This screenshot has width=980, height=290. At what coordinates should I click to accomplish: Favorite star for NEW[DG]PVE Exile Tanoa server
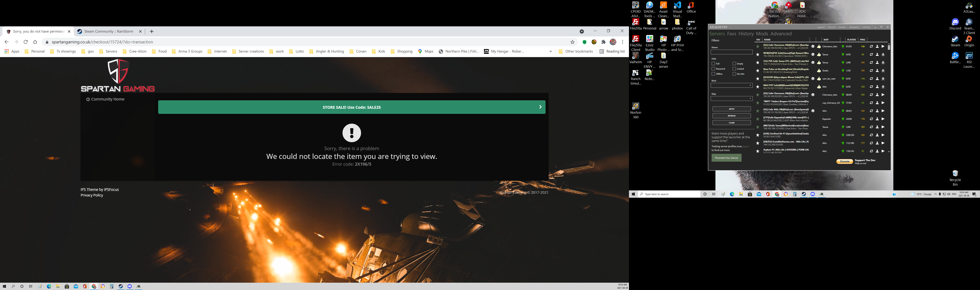coord(757,55)
